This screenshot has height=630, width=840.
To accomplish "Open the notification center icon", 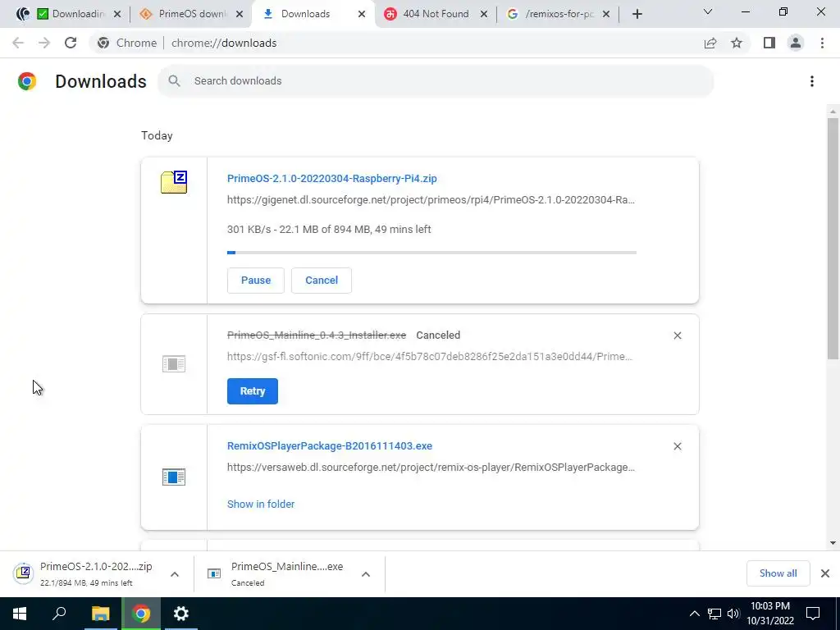I will coord(813,614).
